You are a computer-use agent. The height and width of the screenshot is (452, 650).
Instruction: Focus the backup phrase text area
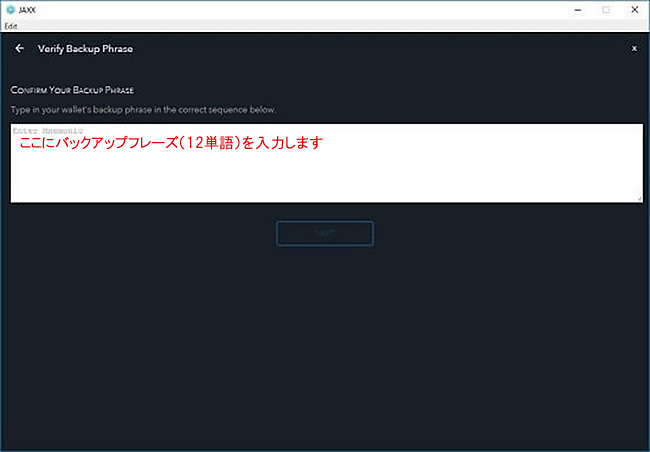coord(325,175)
